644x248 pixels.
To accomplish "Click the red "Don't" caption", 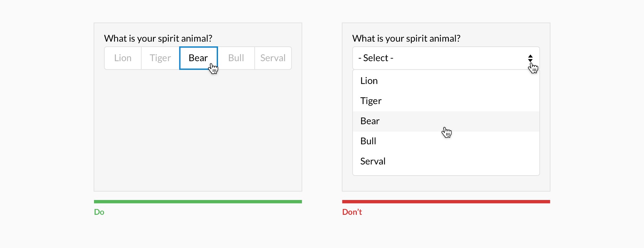I will click(x=352, y=212).
